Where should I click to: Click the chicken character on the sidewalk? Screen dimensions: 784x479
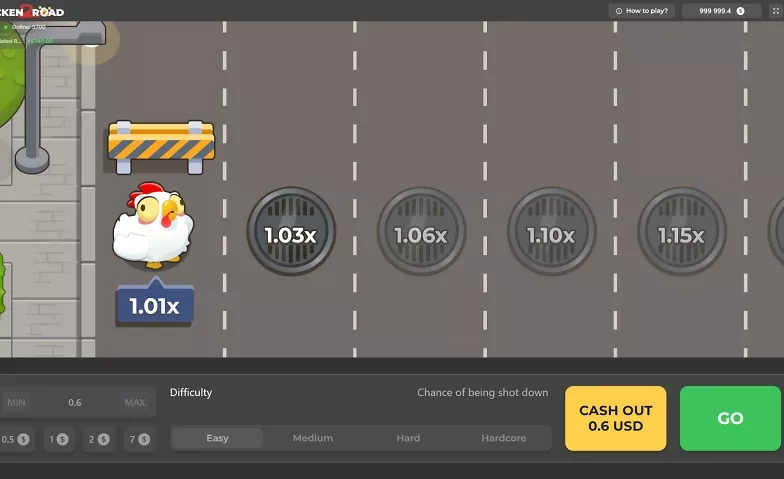click(150, 226)
